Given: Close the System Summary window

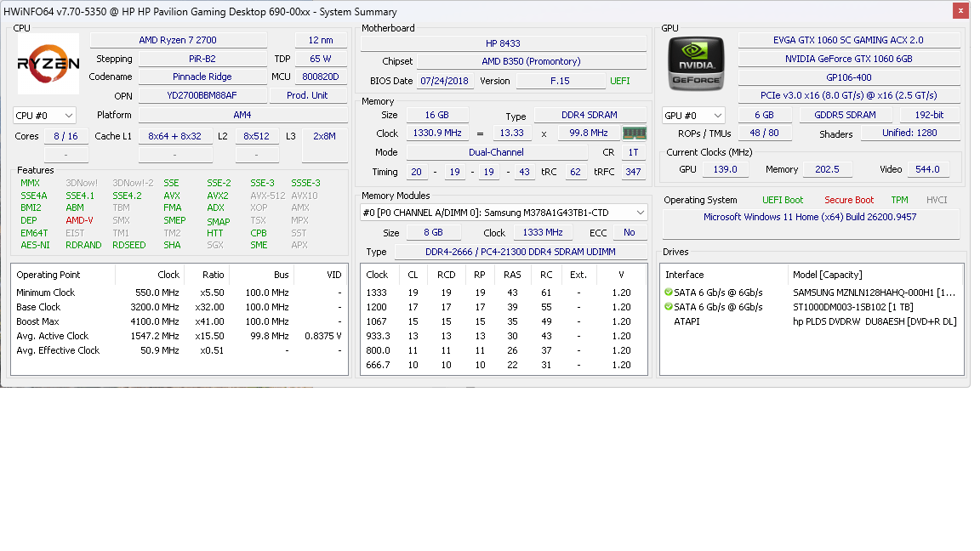Looking at the screenshot, I should point(960,10).
